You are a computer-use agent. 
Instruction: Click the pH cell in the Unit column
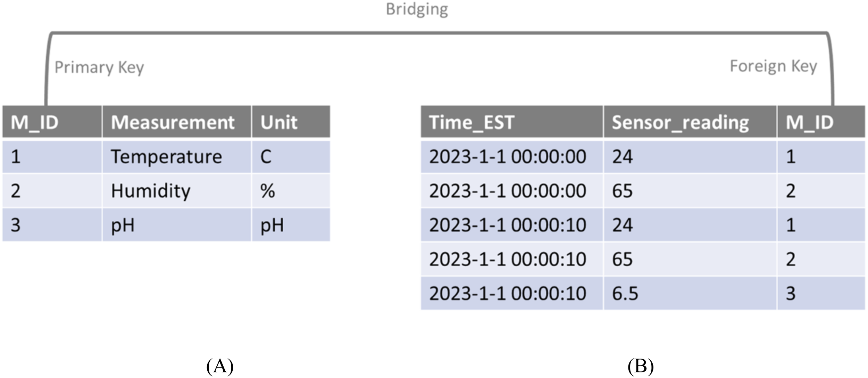coord(272,225)
